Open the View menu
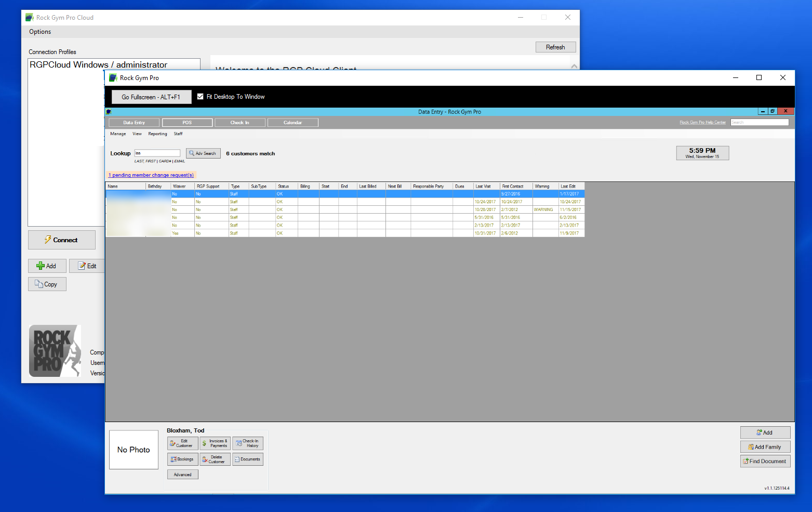 (137, 134)
